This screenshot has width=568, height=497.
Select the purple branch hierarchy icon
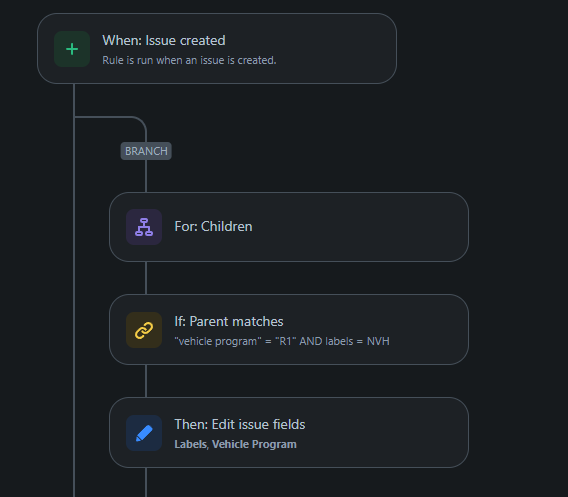pos(144,227)
